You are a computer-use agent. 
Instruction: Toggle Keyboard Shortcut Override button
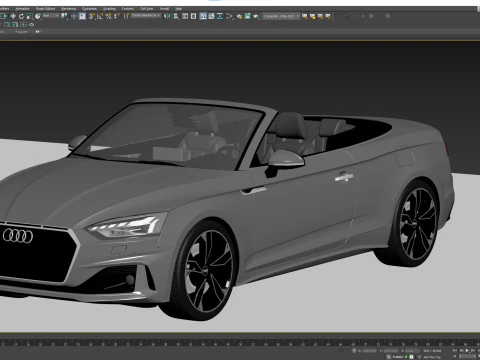tap(82, 16)
